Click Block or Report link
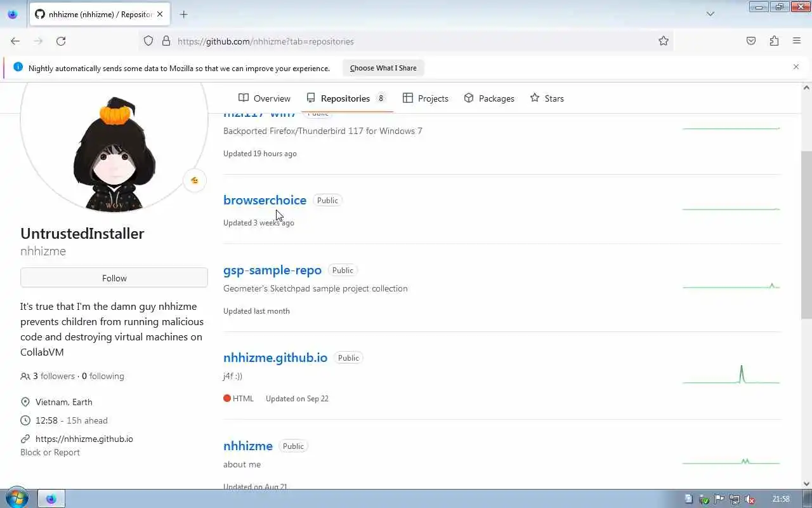 click(50, 452)
